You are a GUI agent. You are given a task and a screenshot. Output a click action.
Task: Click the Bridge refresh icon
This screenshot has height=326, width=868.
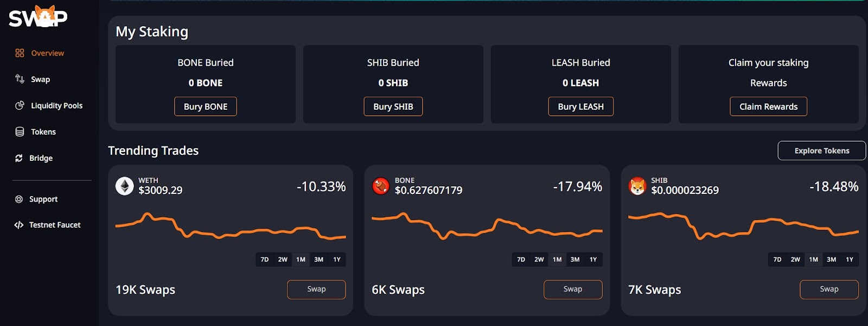[x=19, y=158]
